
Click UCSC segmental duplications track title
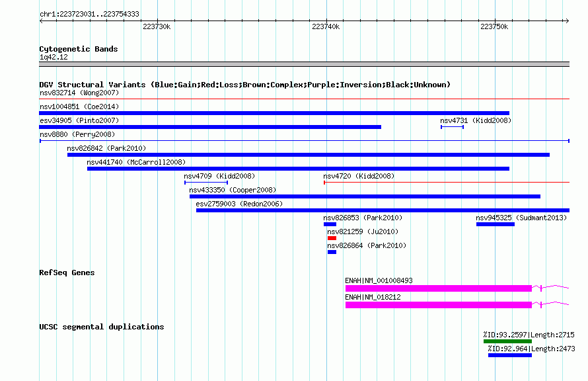[102, 327]
